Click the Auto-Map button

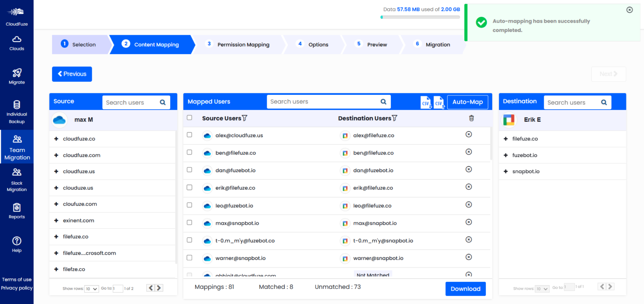(x=467, y=102)
